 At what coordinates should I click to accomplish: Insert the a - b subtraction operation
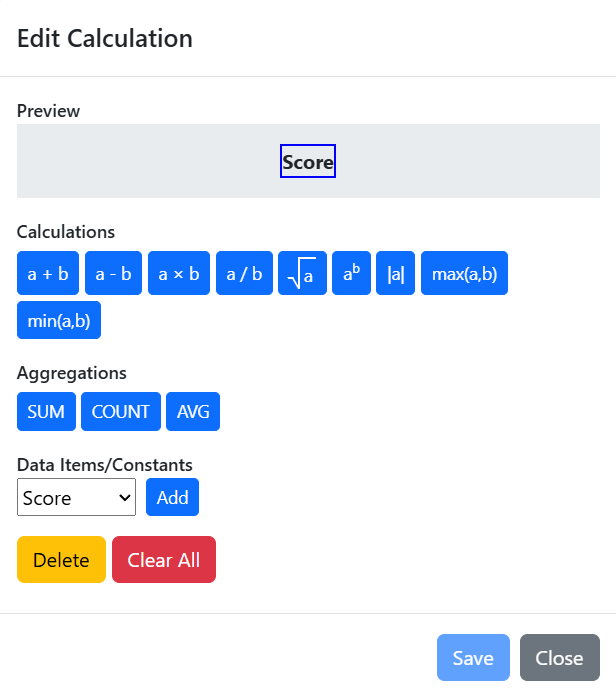[113, 273]
